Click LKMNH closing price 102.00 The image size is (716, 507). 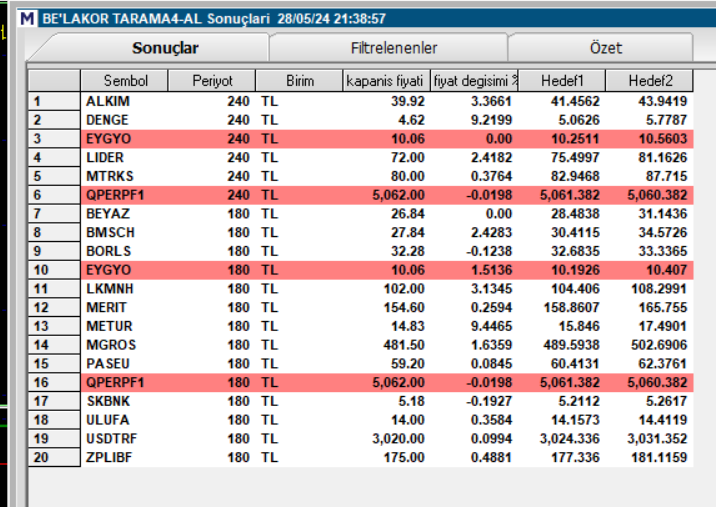pos(404,289)
